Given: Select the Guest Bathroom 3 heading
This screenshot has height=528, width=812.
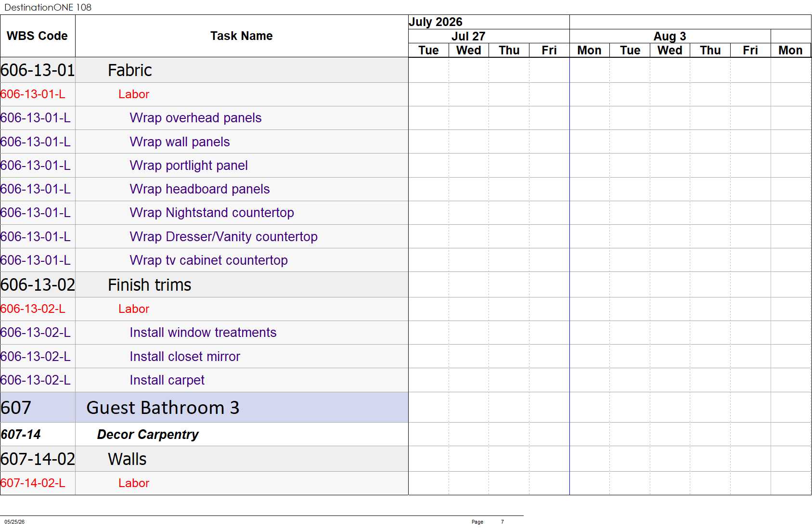Looking at the screenshot, I should [x=163, y=408].
